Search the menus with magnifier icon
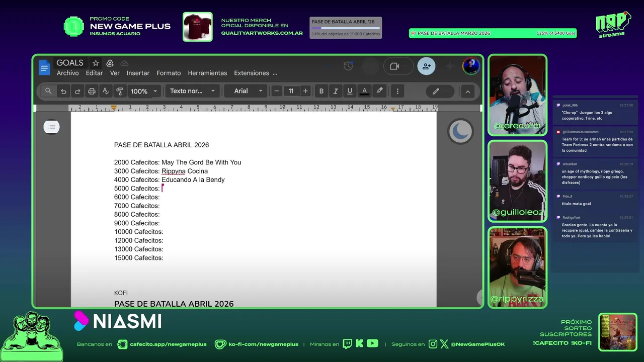 [48, 91]
